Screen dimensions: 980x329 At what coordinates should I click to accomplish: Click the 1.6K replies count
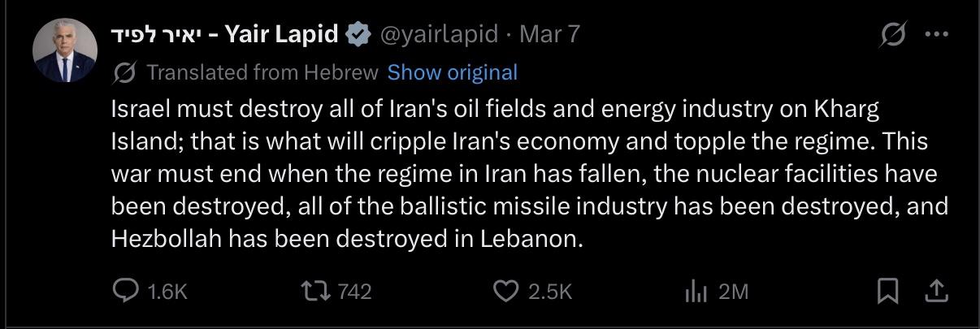[168, 292]
